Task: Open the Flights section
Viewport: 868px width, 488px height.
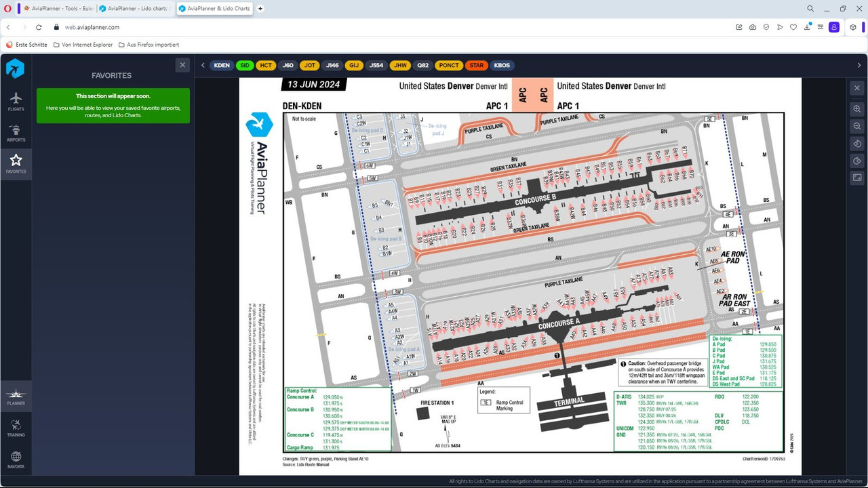Action: coord(16,102)
